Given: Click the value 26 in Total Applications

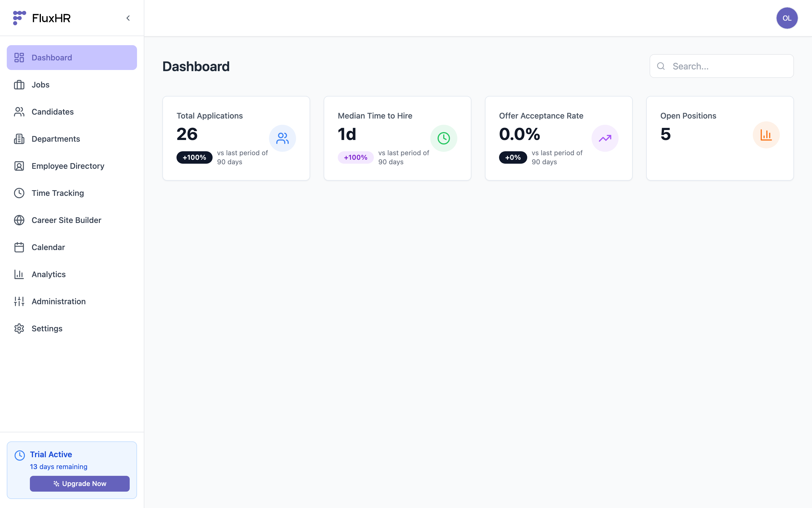Looking at the screenshot, I should click(187, 134).
